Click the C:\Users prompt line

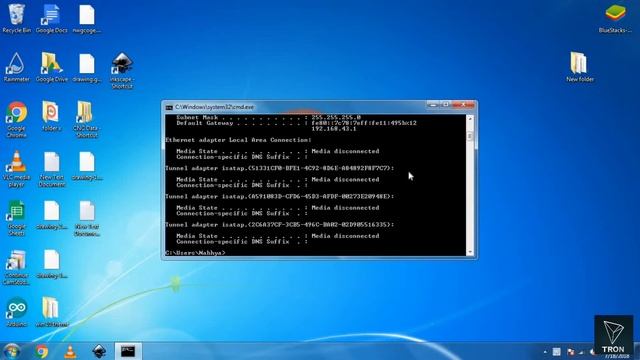[x=195, y=253]
